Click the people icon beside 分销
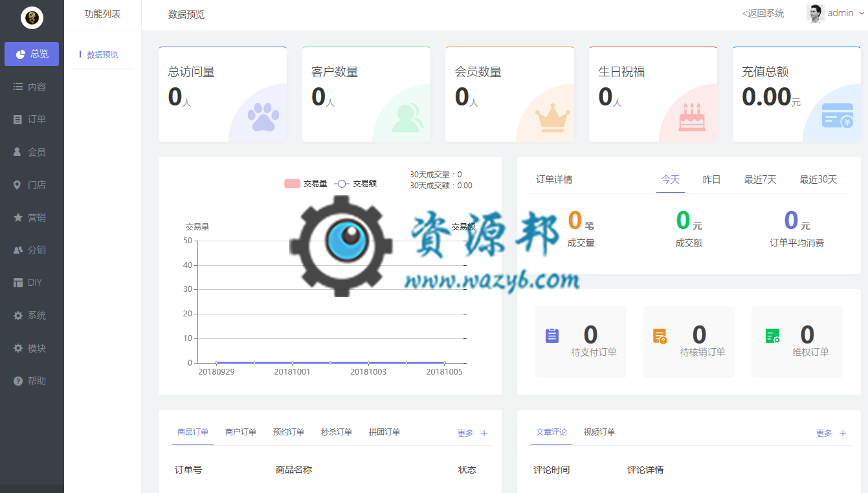Viewport: 868px width, 493px height. [18, 250]
